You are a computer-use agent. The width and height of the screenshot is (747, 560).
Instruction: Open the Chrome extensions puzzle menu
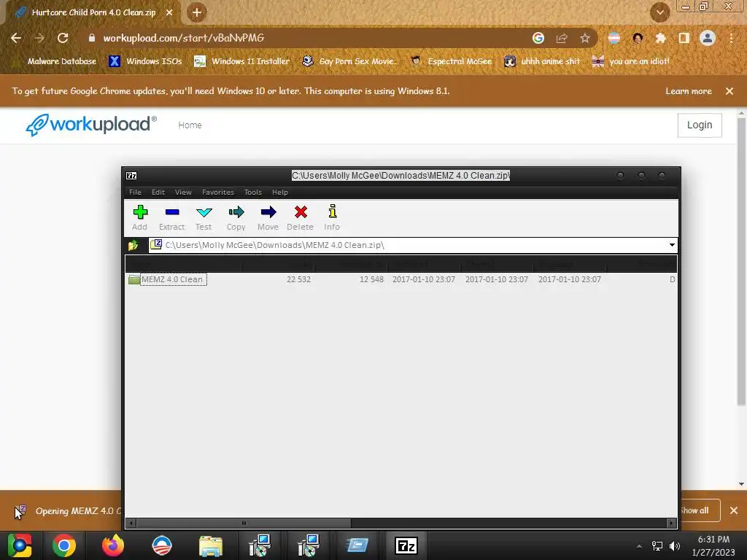(661, 38)
